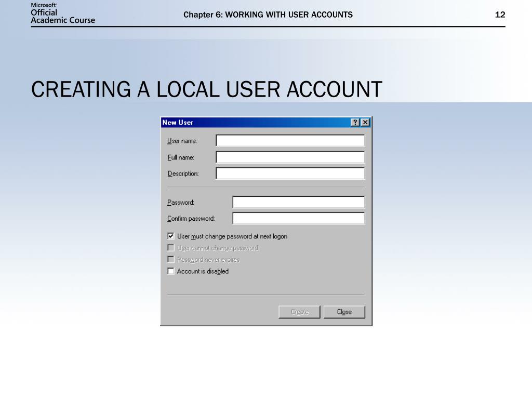Click the Microsoft Official Academic Course logo
Viewport: 532px width, 399px height.
click(63, 13)
